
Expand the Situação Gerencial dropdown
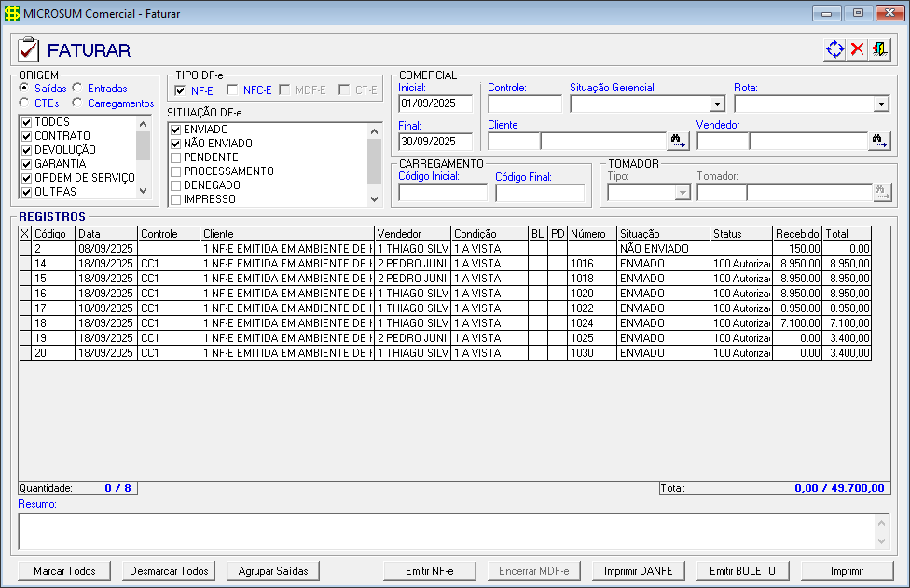[x=716, y=104]
